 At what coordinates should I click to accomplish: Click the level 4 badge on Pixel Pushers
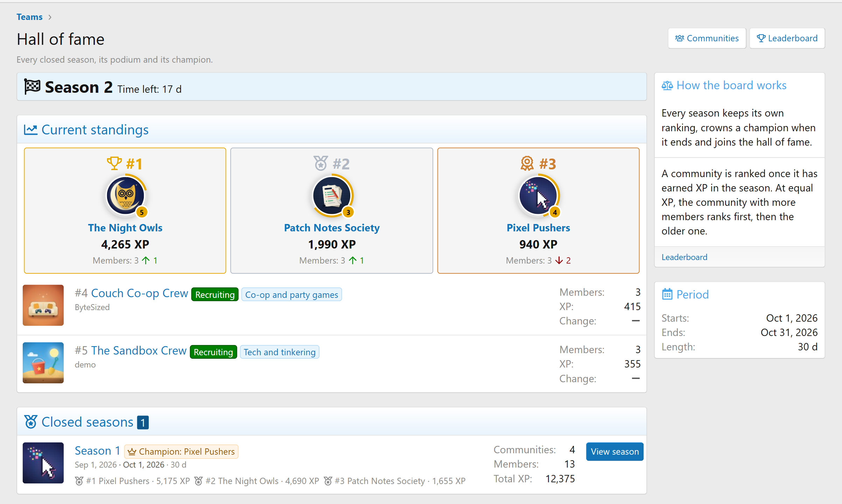click(555, 212)
